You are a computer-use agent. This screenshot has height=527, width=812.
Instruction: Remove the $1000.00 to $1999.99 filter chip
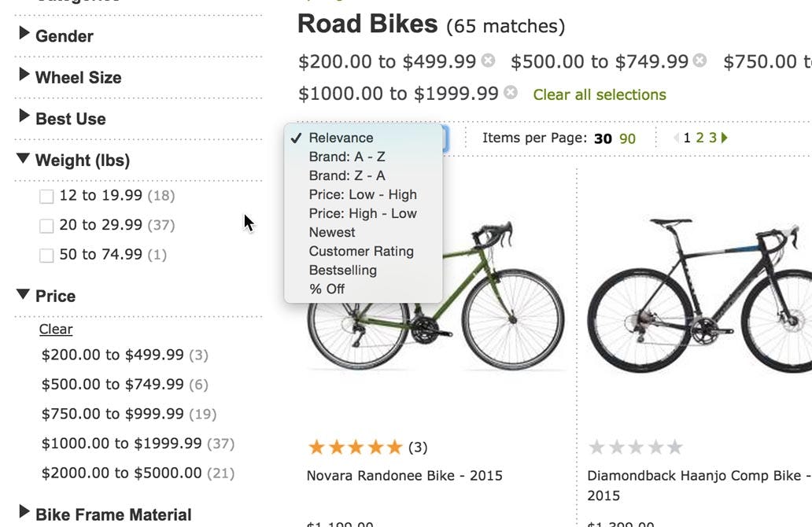point(511,93)
